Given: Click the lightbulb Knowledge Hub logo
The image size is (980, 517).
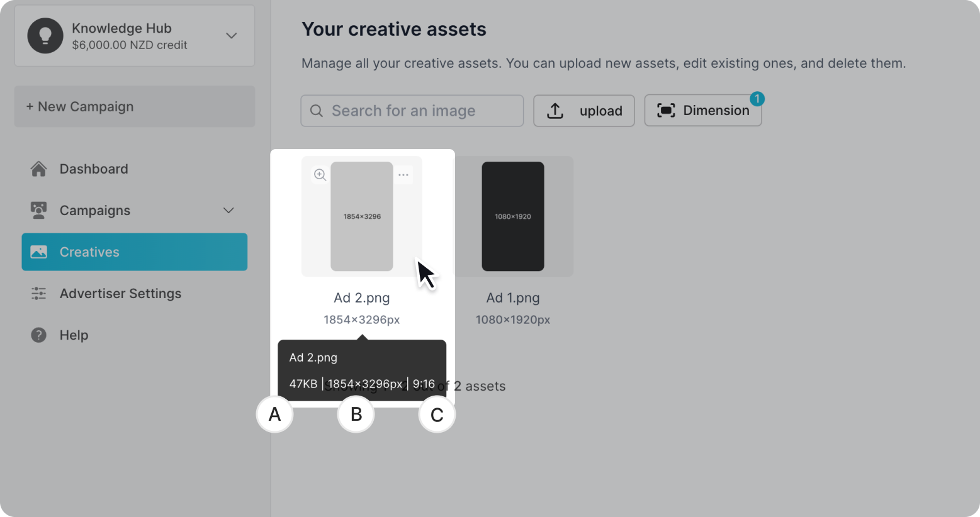Looking at the screenshot, I should [x=45, y=36].
